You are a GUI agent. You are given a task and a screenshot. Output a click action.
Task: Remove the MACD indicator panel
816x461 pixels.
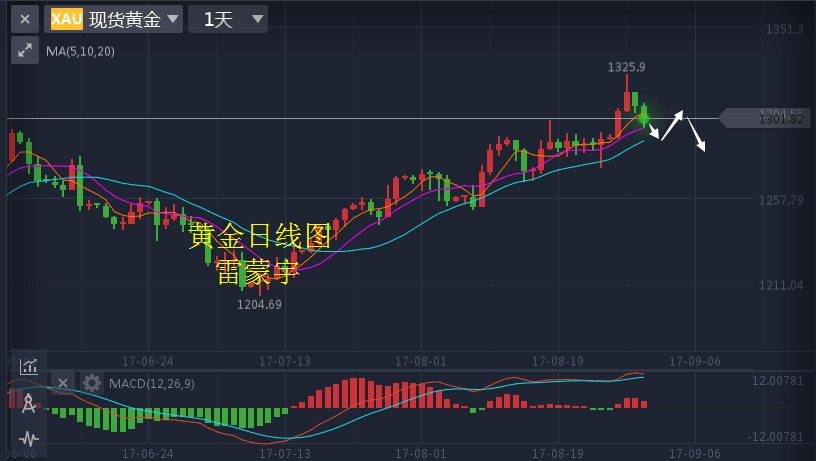[62, 383]
